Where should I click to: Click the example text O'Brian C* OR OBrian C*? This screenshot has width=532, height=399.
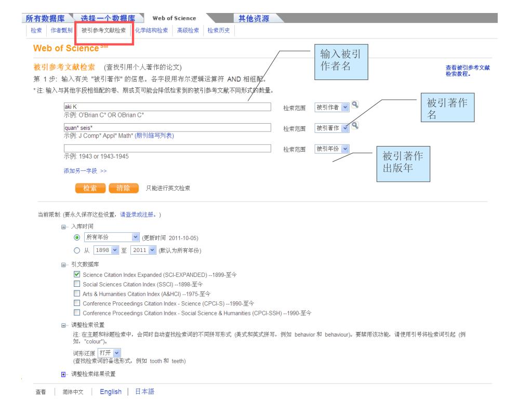[111, 115]
